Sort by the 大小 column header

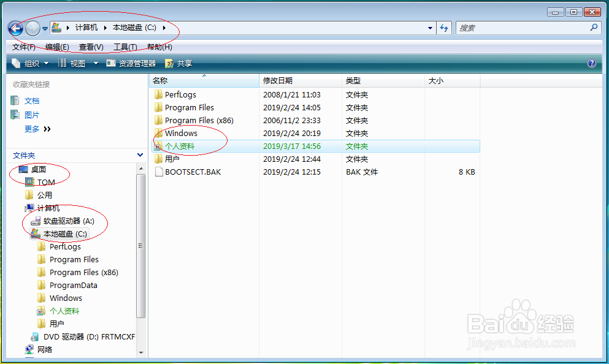(x=453, y=81)
